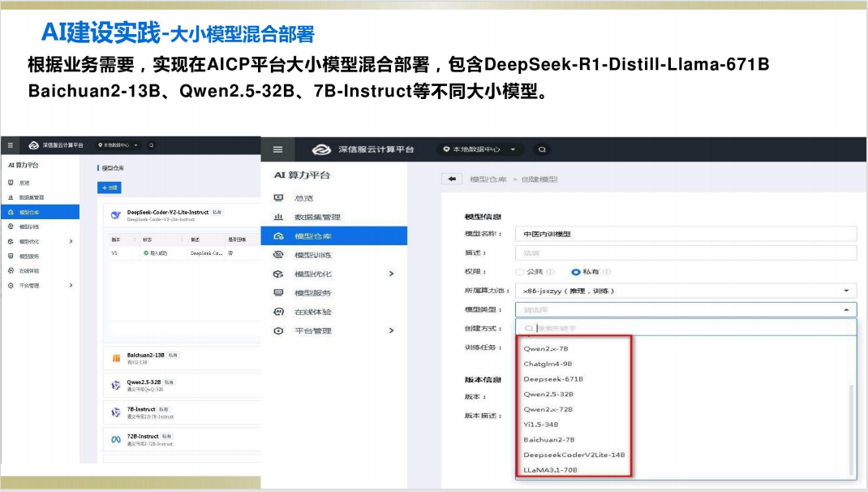The height and width of the screenshot is (492, 868).
Task: Click the blue 创建 button
Action: (109, 188)
